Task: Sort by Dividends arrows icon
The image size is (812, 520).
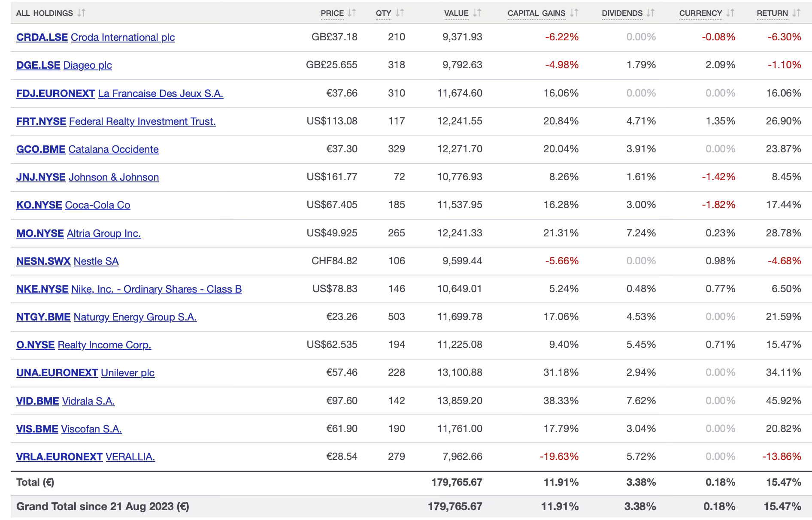Action: (x=651, y=13)
